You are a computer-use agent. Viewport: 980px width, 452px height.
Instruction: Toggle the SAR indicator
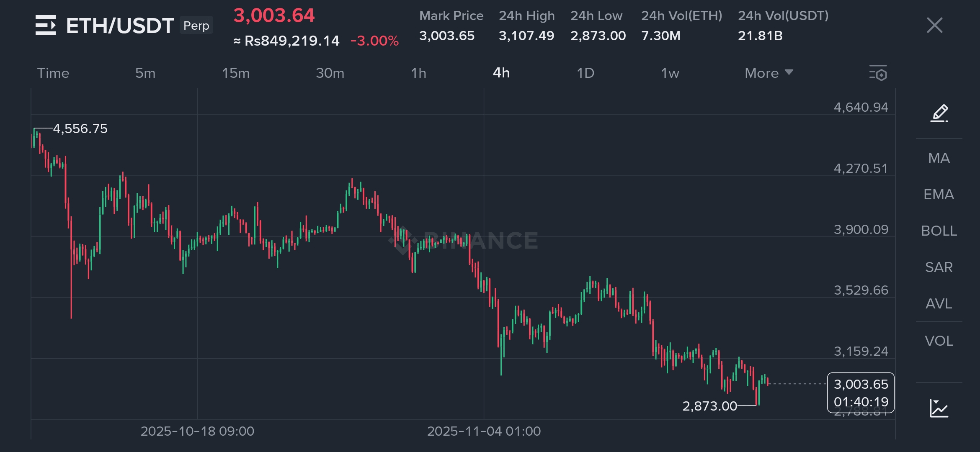[x=939, y=267]
